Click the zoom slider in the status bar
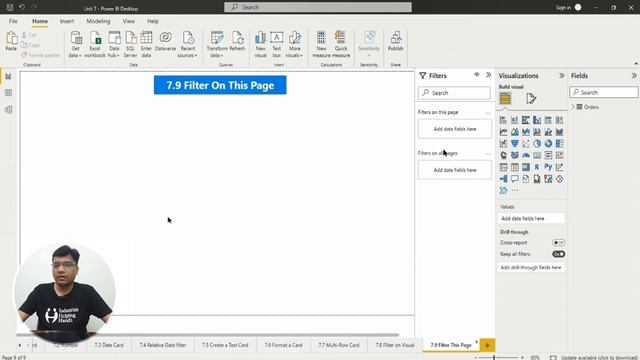640x360 pixels. 494,358
